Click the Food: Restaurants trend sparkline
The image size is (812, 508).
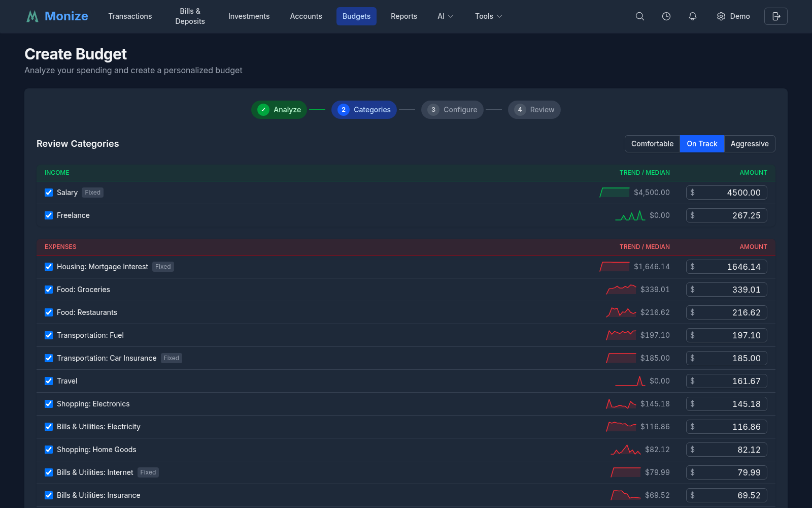[621, 312]
